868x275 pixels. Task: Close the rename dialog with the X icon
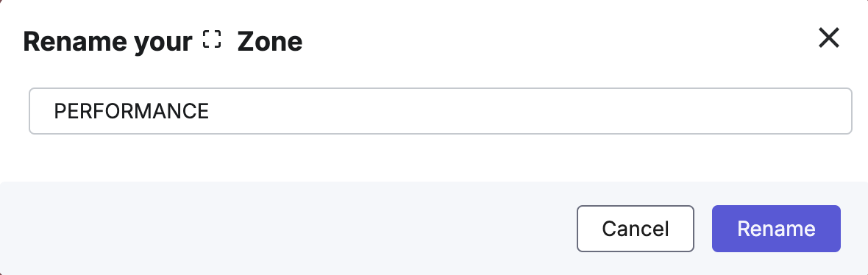(829, 38)
